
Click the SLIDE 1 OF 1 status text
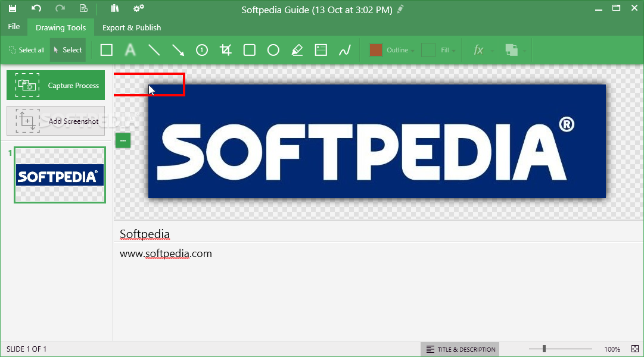coord(26,349)
